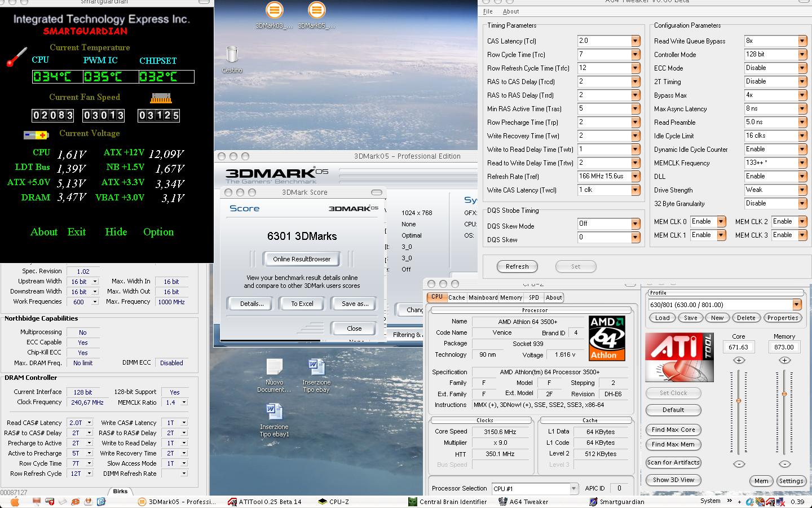This screenshot has height=508, width=812.
Task: Click To Excel button
Action: (302, 304)
